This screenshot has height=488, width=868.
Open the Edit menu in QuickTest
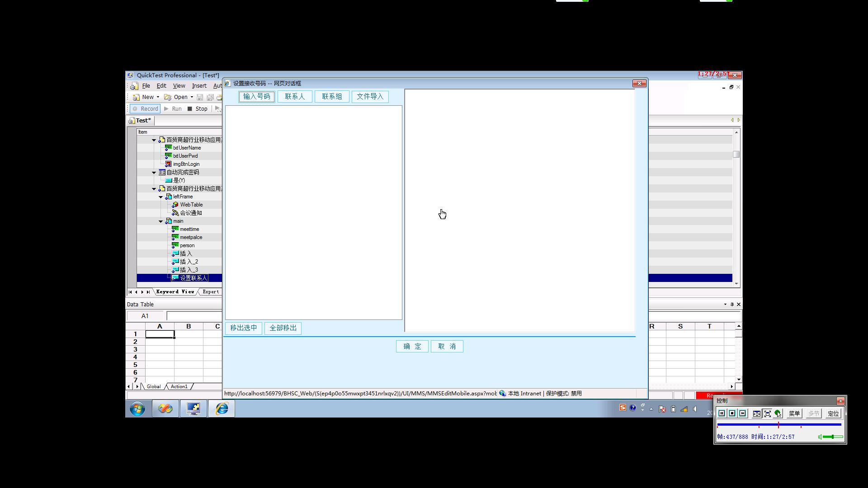pyautogui.click(x=161, y=86)
